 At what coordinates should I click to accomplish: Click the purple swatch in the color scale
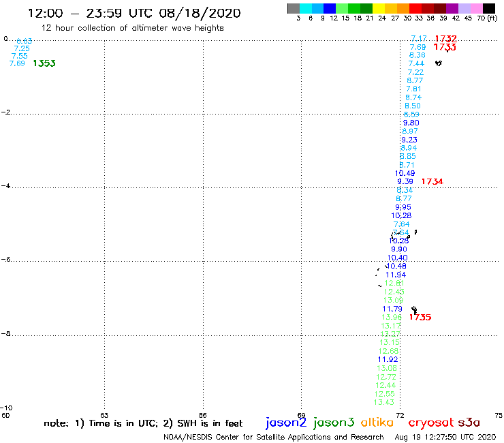[x=452, y=8]
